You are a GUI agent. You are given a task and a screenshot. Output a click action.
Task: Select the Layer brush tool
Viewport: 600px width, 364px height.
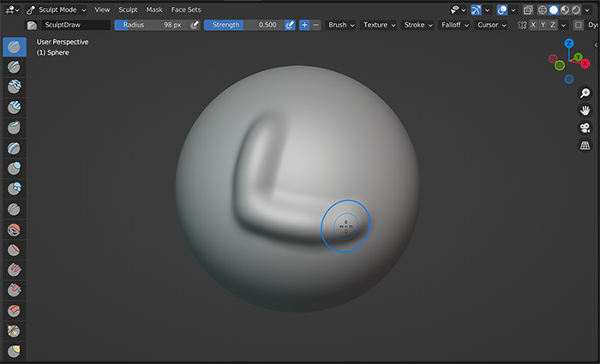click(x=15, y=148)
